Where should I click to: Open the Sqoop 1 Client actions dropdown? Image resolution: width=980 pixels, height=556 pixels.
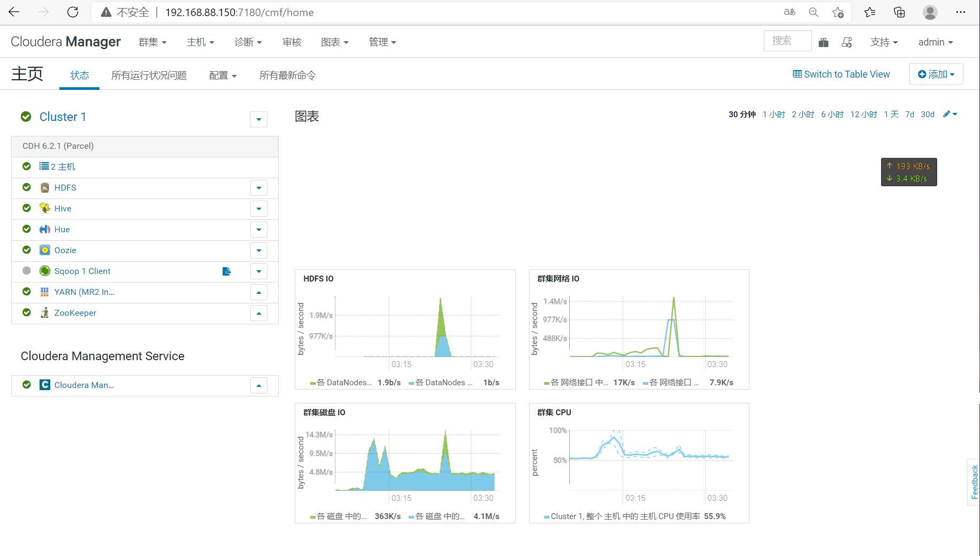(258, 271)
